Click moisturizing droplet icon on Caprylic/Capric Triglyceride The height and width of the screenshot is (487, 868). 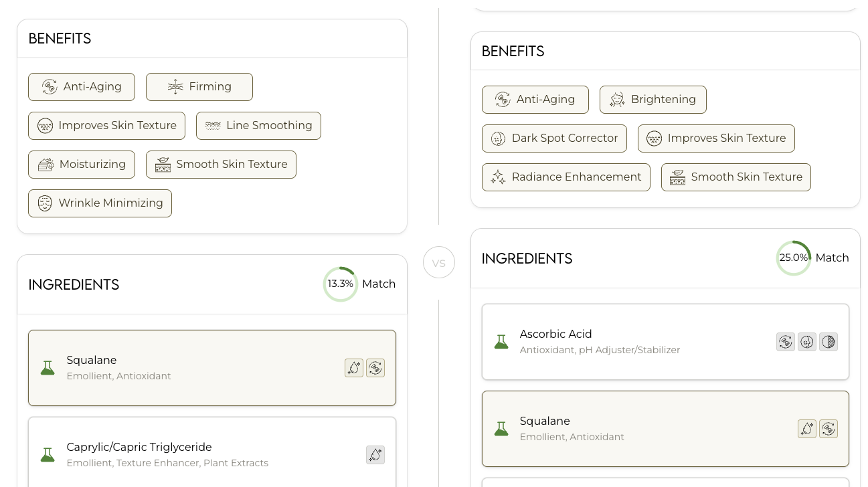coord(375,455)
